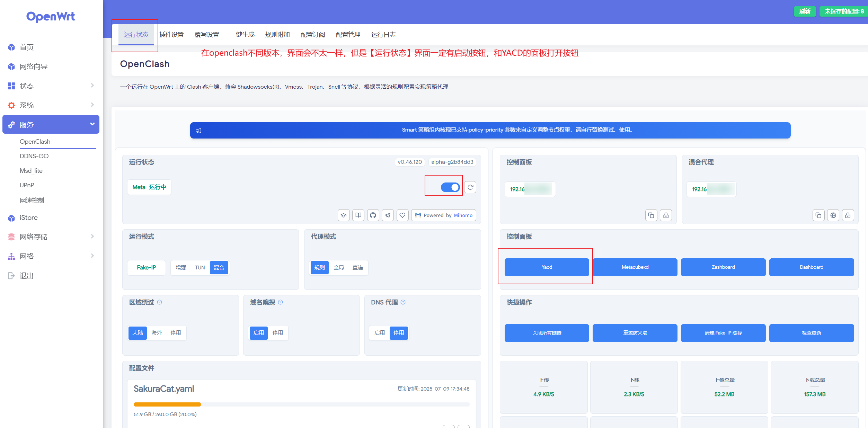868x428 pixels.
Task: Open the Zashboard panel
Action: tap(723, 267)
